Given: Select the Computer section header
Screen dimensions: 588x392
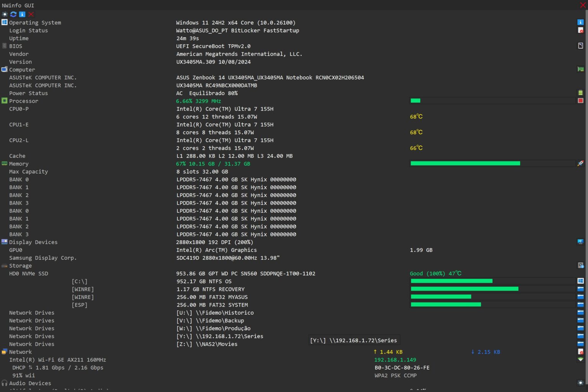Looking at the screenshot, I should click(22, 70).
